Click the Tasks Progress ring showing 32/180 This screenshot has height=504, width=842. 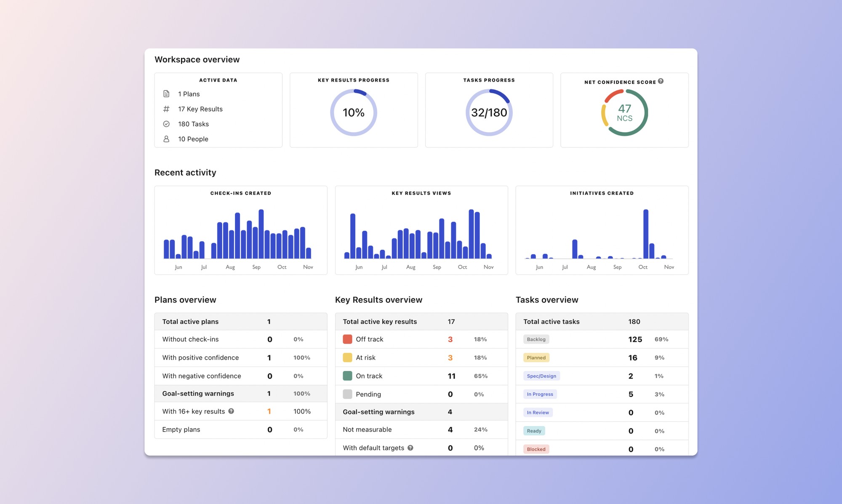pos(489,112)
